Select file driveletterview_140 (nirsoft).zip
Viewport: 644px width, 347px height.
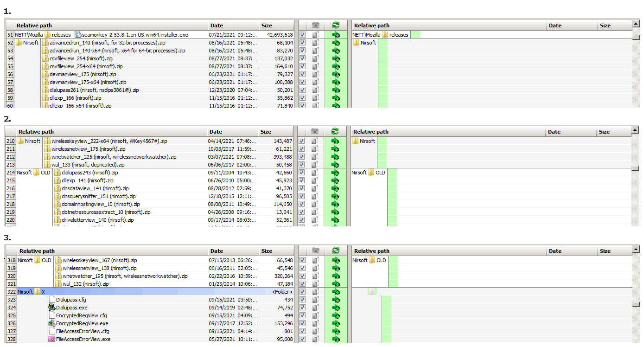97,220
